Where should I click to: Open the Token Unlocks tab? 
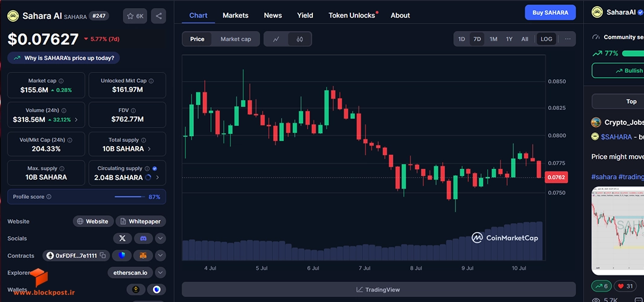352,15
